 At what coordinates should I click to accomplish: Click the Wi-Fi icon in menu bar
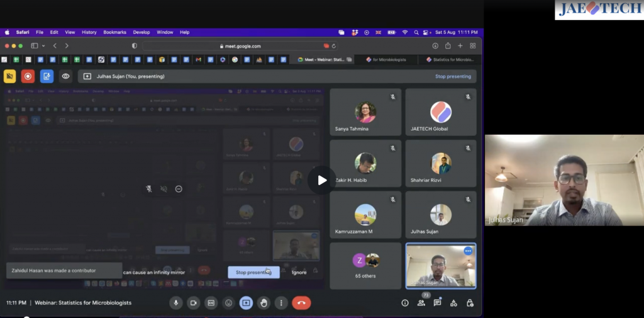pos(405,32)
